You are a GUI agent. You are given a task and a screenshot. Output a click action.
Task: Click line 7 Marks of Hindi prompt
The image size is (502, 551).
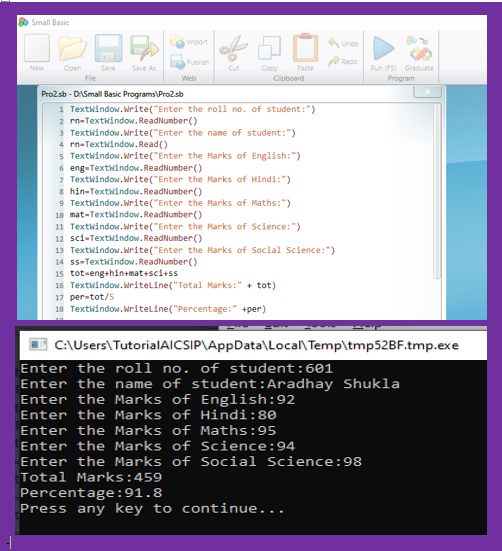[x=180, y=180]
